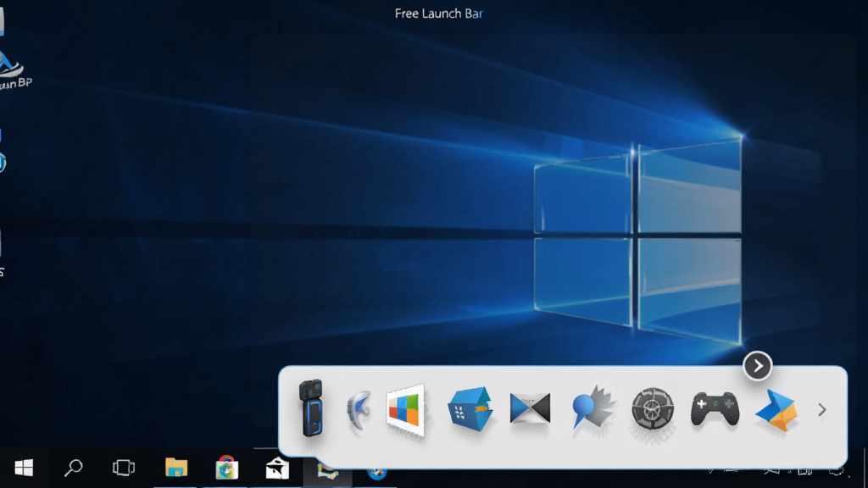Open the black-and-blue device icon in launch bar
868x488 pixels.
click(x=310, y=408)
